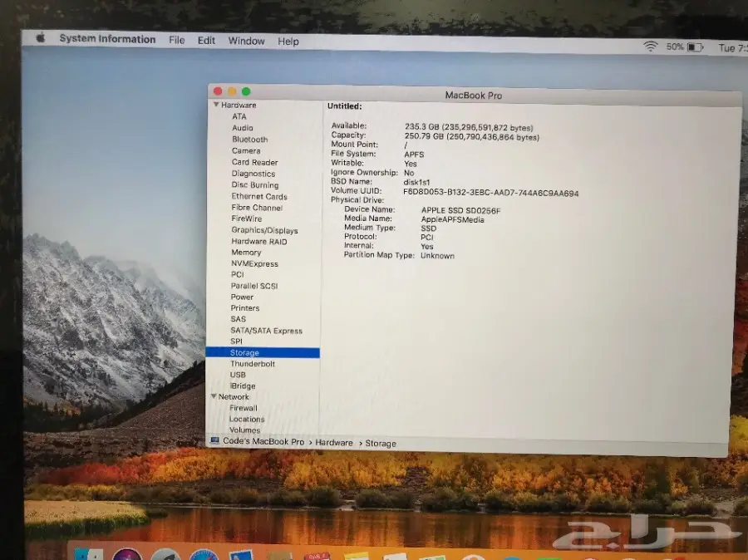Select the highlighted Storage row
The image size is (748, 560).
tap(263, 352)
